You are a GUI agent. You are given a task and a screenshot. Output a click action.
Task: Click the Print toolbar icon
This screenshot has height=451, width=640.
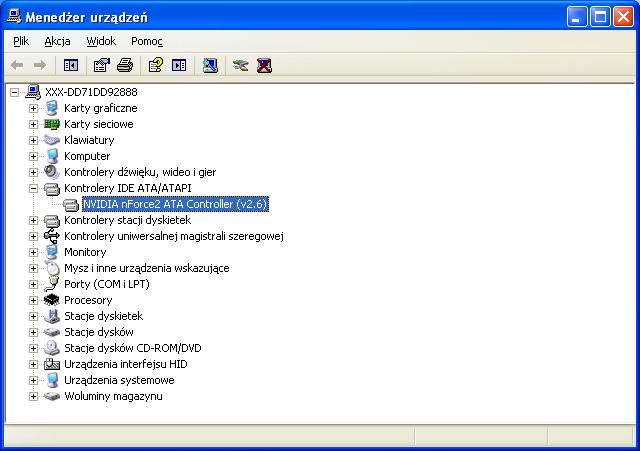[125, 65]
